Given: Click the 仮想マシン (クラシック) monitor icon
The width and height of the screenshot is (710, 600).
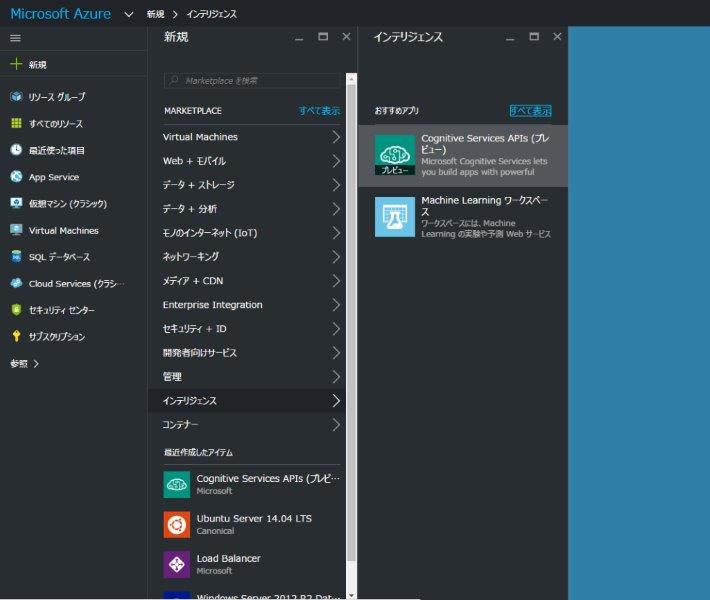Looking at the screenshot, I should point(16,203).
